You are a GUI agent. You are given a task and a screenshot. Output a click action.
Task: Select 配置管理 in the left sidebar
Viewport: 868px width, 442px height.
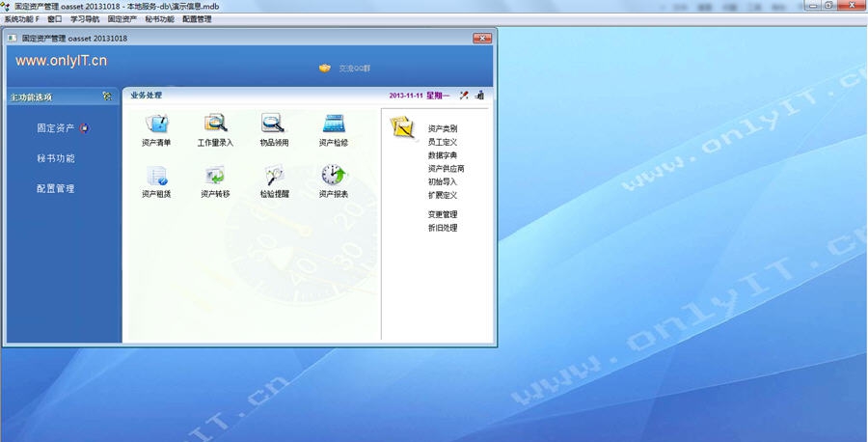click(56, 188)
